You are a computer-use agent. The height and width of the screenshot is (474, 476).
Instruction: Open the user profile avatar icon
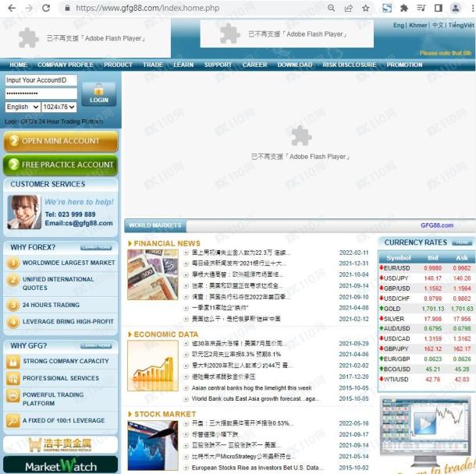[456, 9]
